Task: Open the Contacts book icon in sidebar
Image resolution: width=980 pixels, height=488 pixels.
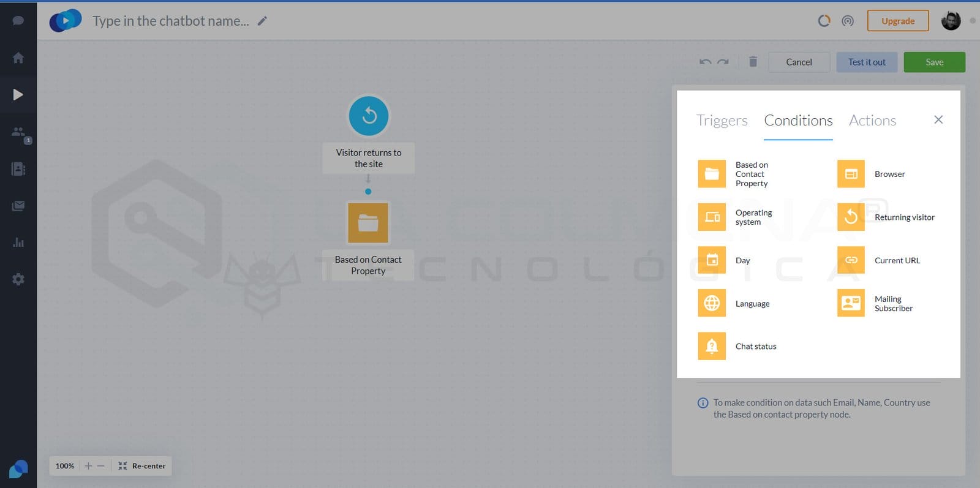Action: click(x=18, y=169)
